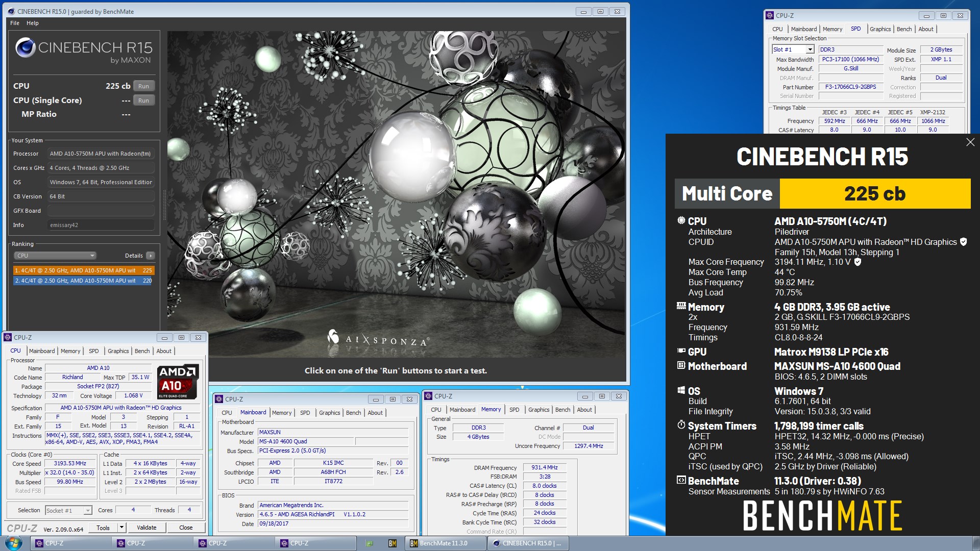Open the Help menu in Cinebench
980x551 pixels.
[x=33, y=23]
